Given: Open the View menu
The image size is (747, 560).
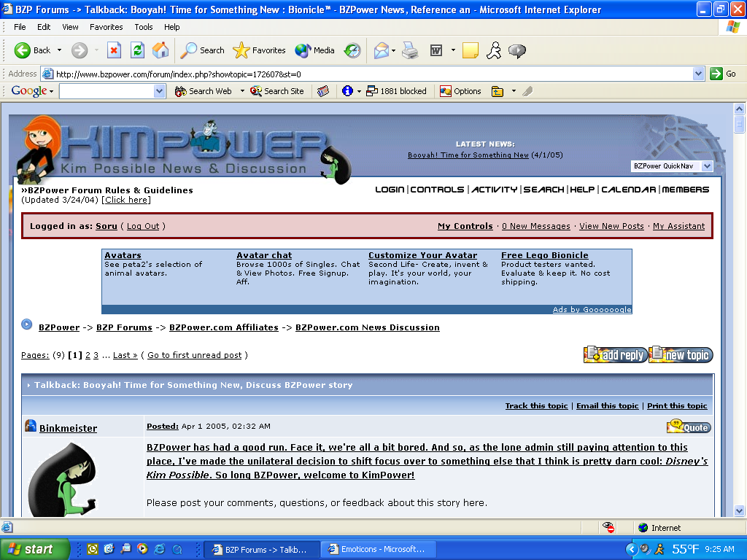Looking at the screenshot, I should (x=70, y=27).
